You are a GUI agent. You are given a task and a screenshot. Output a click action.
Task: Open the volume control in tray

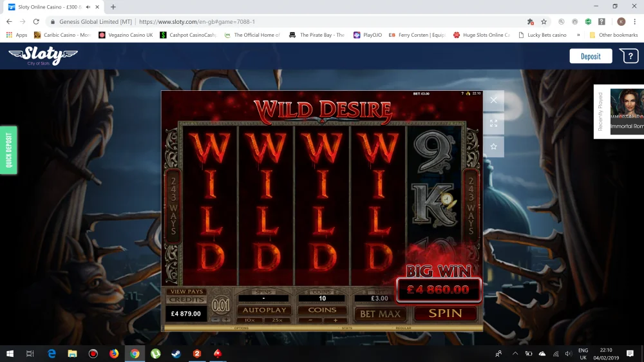coord(569,354)
